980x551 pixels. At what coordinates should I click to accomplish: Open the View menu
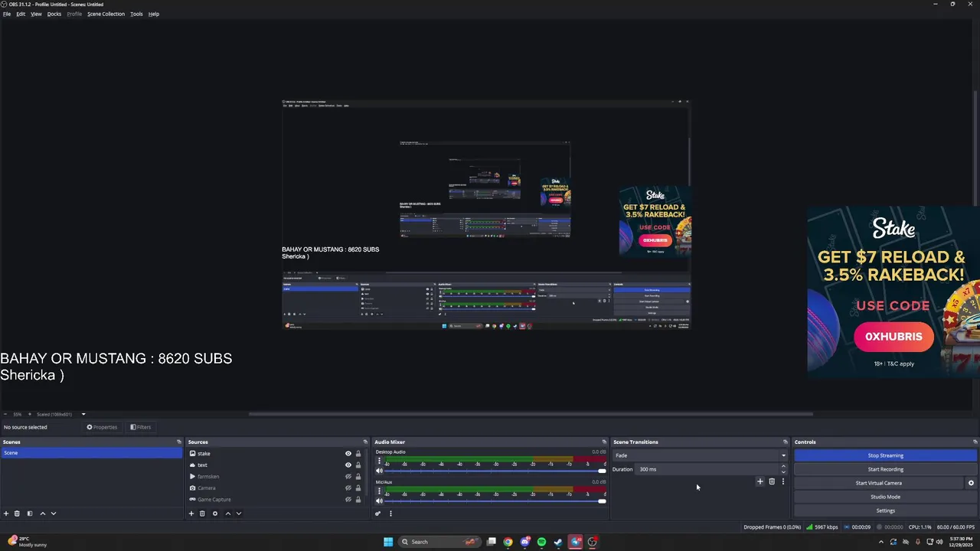pyautogui.click(x=36, y=14)
